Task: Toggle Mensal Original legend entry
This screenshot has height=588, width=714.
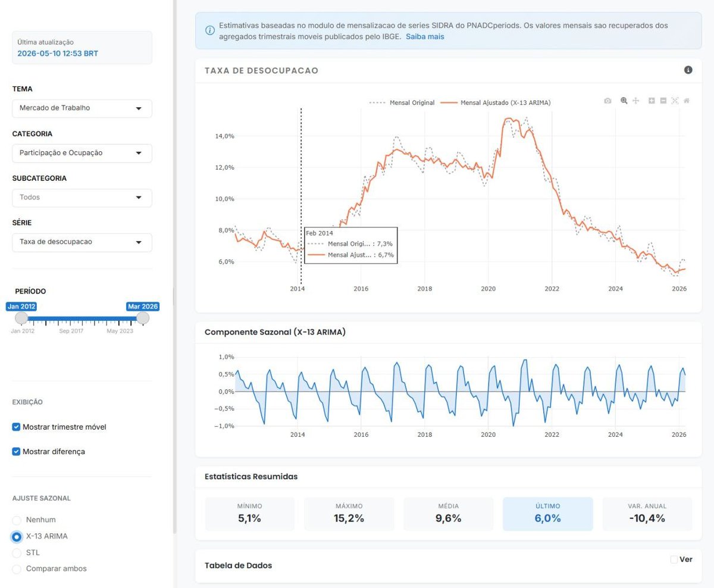Action: (x=402, y=102)
